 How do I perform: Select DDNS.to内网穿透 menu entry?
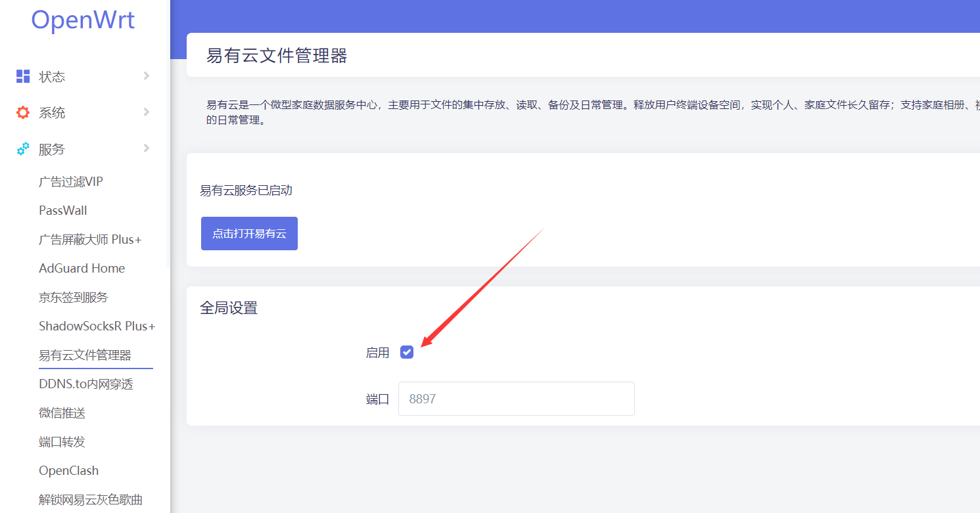pos(86,384)
